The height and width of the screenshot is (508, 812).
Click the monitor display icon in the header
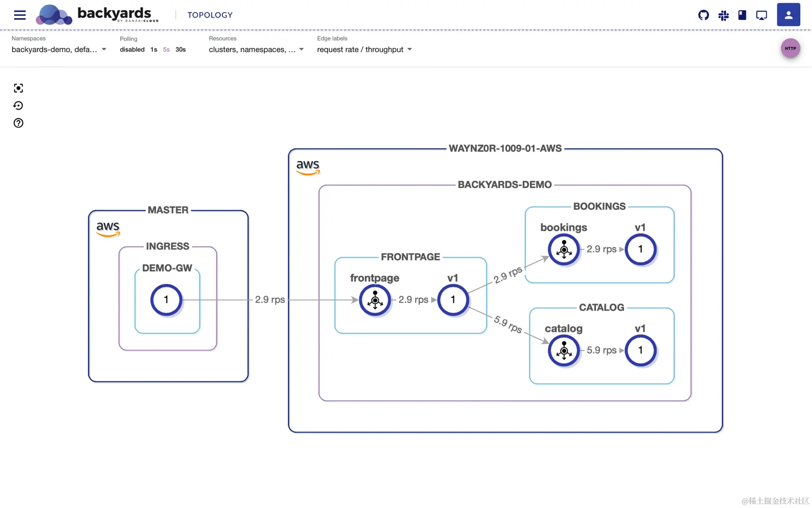[x=761, y=16]
